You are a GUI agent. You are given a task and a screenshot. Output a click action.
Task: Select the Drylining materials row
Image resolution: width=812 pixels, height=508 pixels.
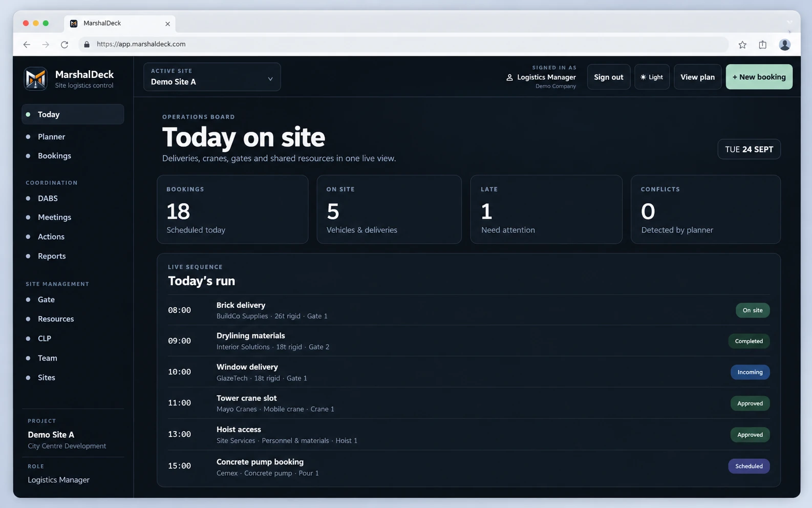coord(468,341)
